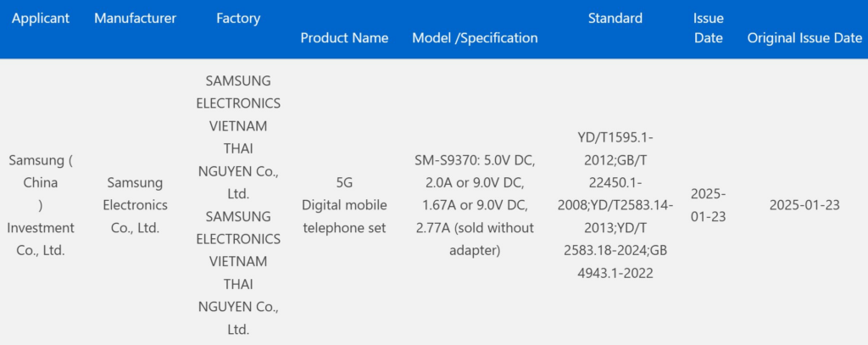Click the Samsung (China) Investment applicant cell
The height and width of the screenshot is (345, 868).
click(41, 205)
